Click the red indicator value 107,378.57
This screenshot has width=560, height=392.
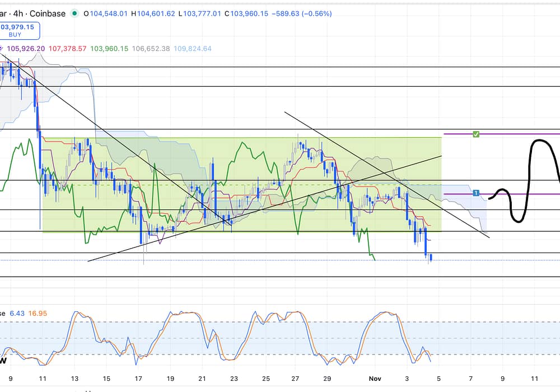click(68, 49)
